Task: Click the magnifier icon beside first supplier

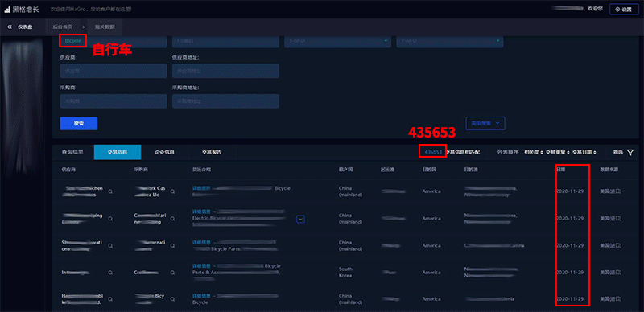Action: (110, 191)
